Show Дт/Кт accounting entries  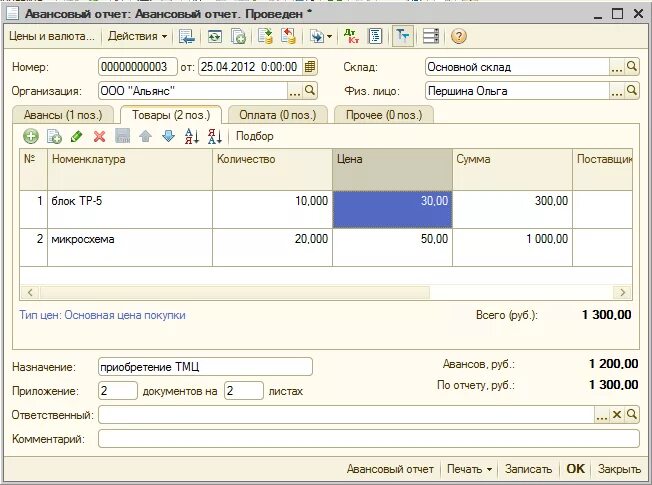point(352,36)
